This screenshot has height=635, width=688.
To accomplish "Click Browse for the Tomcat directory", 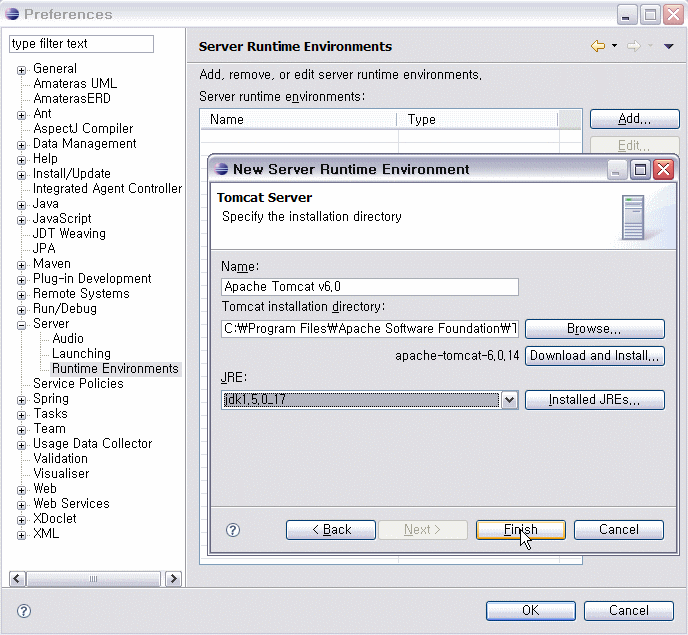I will coord(594,329).
